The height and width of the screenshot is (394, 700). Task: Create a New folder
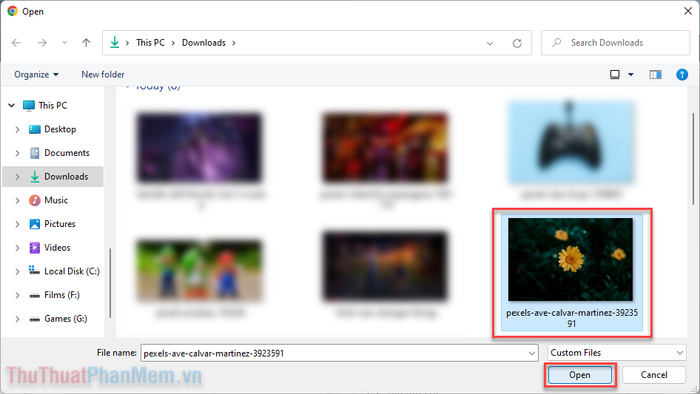tap(103, 75)
